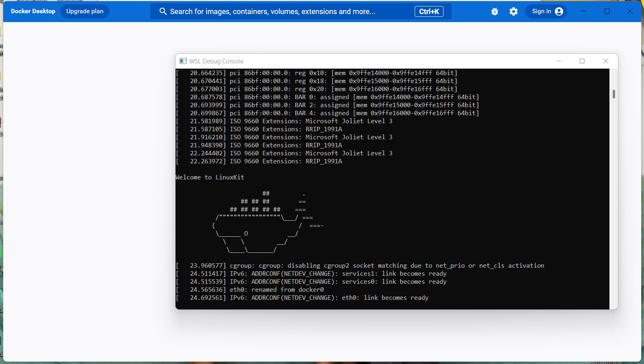
Task: Click the 'BAR 0: assigned' log line
Action: coord(327,97)
